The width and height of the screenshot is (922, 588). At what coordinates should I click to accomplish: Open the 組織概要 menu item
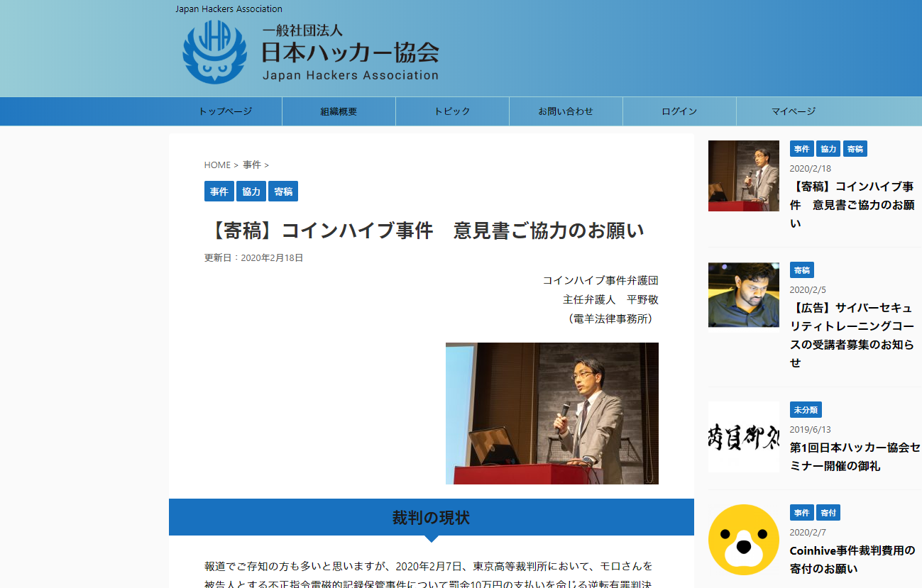pyautogui.click(x=339, y=111)
